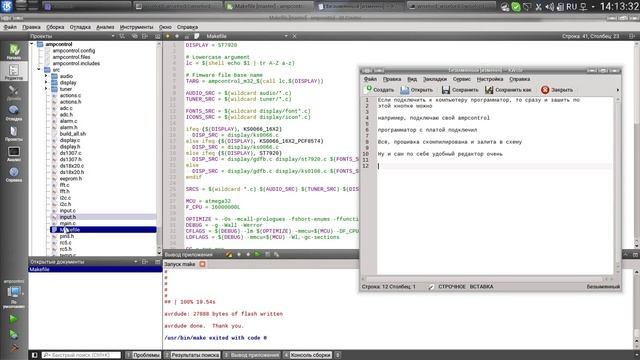The height and width of the screenshot is (360, 640).
Task: Click Сохранить (Save) in Kate toolbar
Action: [460, 89]
